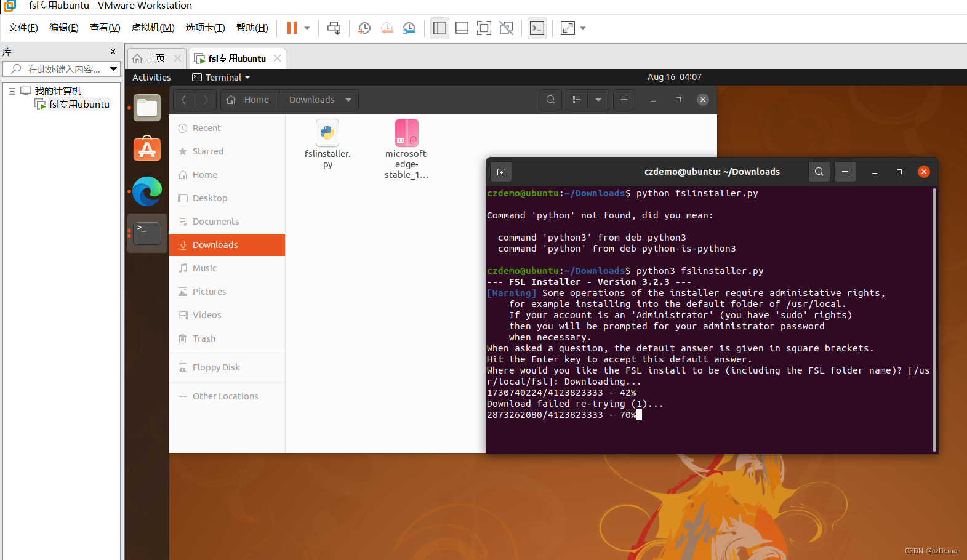The image size is (967, 560).
Task: Open the 查看(V) menu
Action: [x=105, y=28]
